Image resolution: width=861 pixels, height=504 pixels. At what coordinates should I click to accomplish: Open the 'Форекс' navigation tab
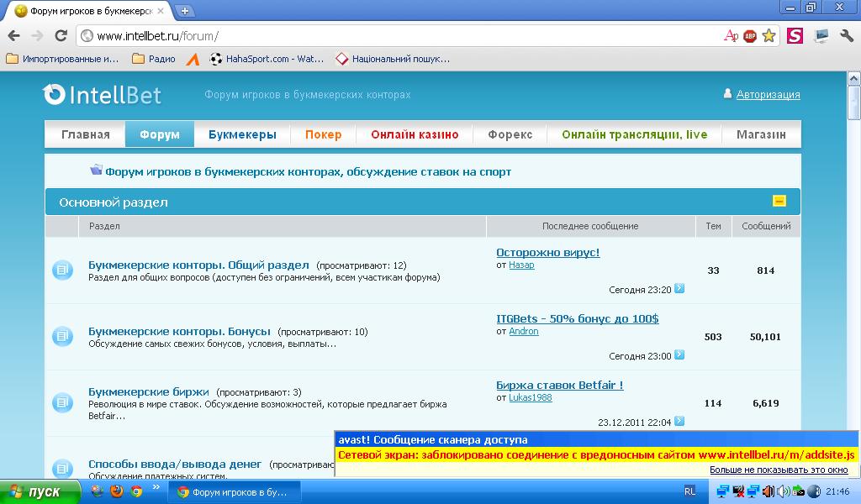tap(510, 134)
